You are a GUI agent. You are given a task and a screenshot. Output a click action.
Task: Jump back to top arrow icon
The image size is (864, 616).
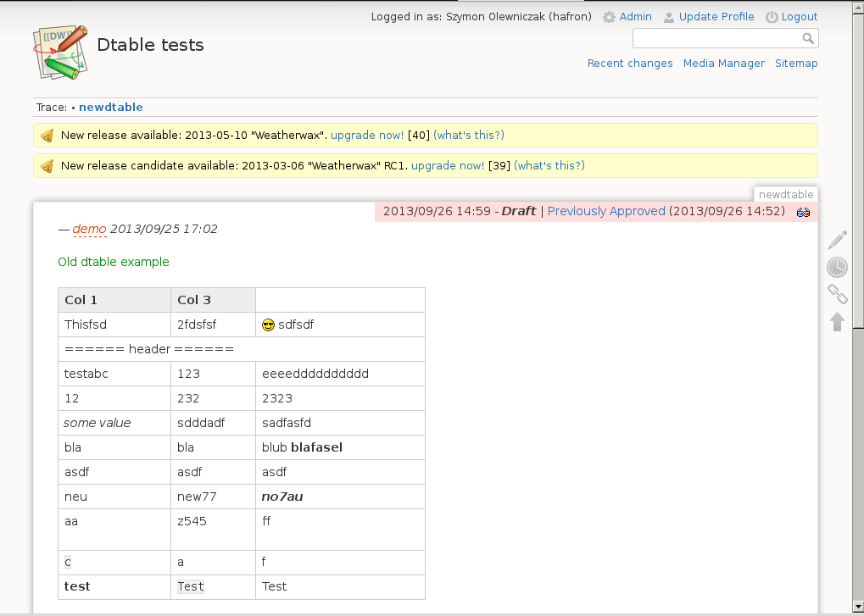click(837, 322)
